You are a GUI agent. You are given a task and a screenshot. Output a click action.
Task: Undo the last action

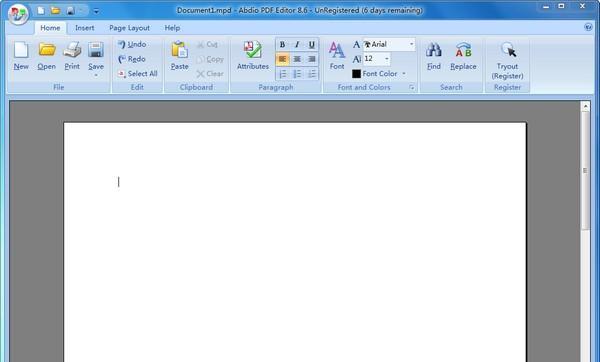pyautogui.click(x=132, y=44)
